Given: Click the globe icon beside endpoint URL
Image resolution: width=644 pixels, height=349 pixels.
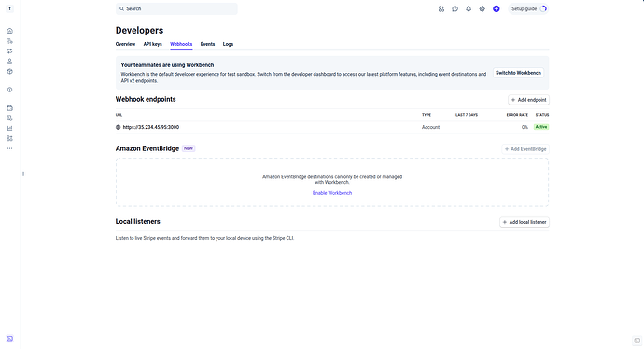Looking at the screenshot, I should coord(119,127).
